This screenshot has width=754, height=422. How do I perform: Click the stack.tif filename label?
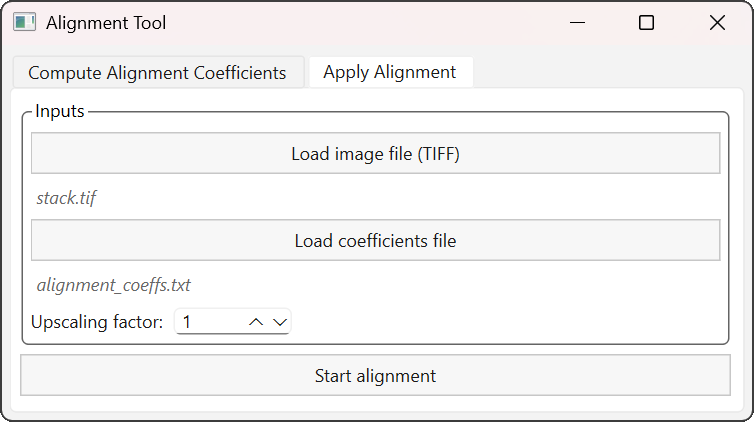(66, 198)
